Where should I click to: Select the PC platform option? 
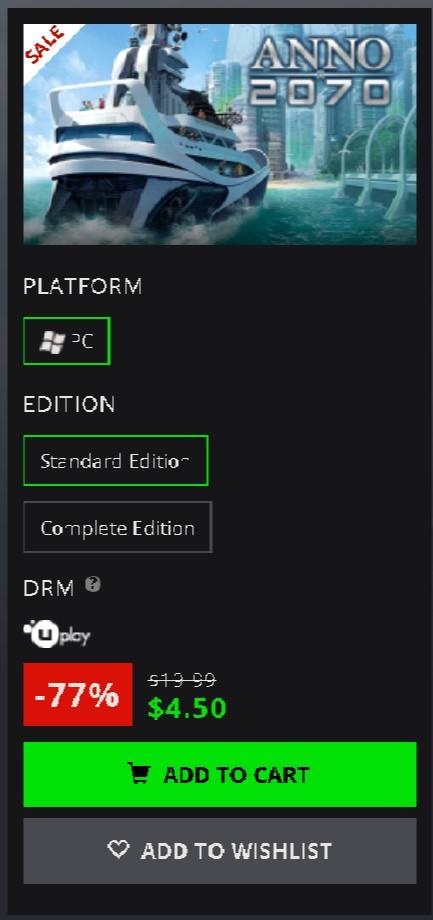pos(67,341)
